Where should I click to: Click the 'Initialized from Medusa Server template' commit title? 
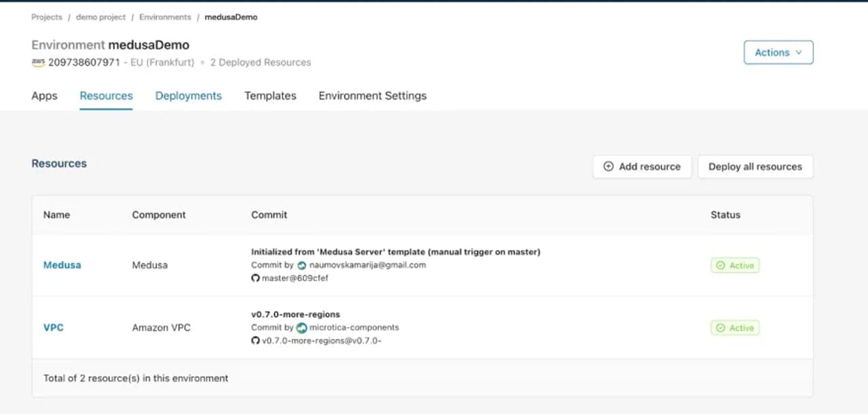(x=396, y=252)
